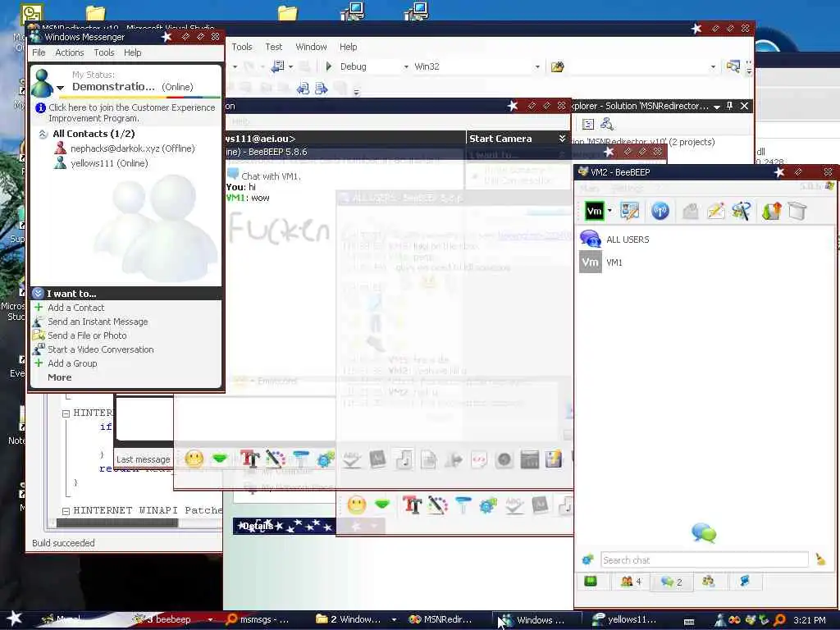Open the Tools menu in Visual Studio

pyautogui.click(x=242, y=47)
